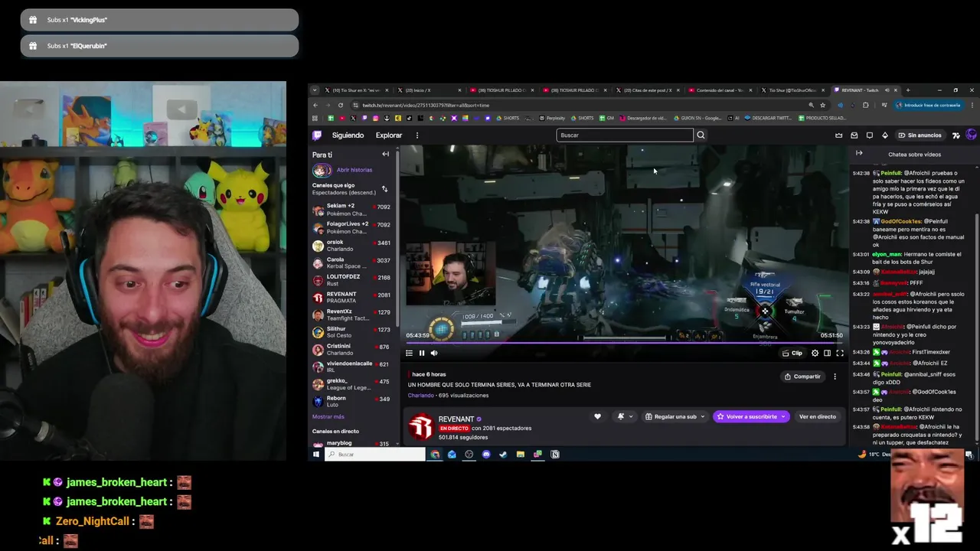Click the browser address bar URL
This screenshot has height=551, width=980.
(425, 105)
